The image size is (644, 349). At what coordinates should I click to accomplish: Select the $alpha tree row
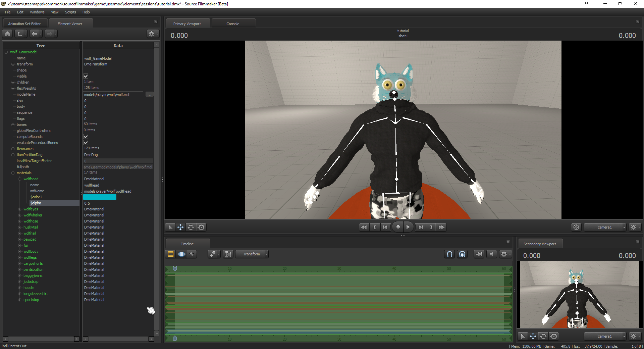[54, 203]
